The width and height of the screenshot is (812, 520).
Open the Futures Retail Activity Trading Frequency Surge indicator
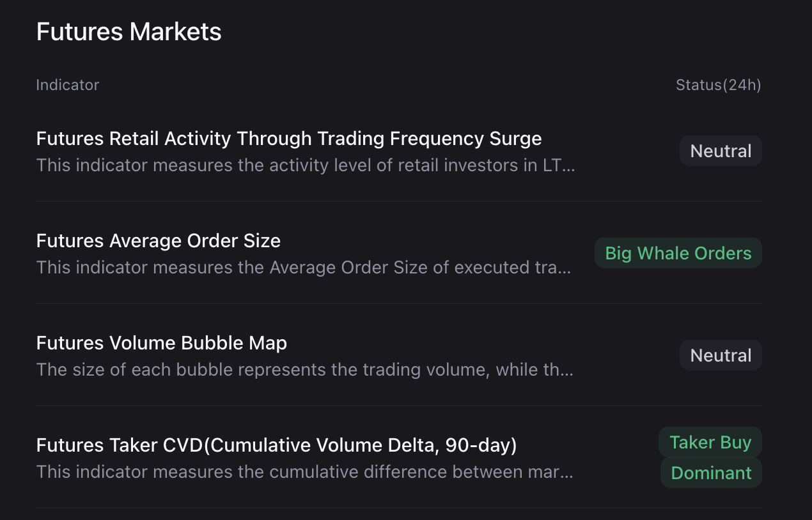(x=289, y=138)
